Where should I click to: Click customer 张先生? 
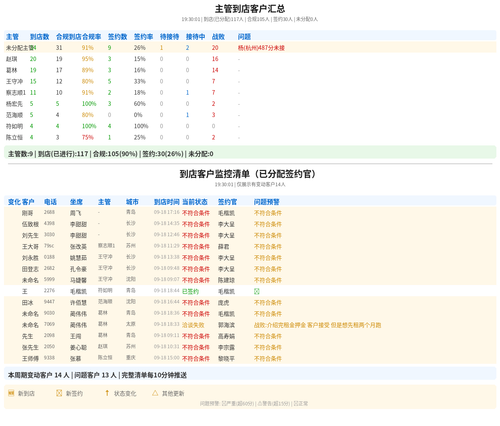click(x=30, y=347)
